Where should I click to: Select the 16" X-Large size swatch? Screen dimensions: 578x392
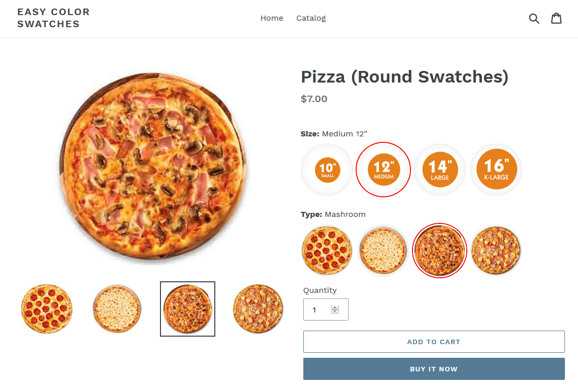[x=496, y=170]
